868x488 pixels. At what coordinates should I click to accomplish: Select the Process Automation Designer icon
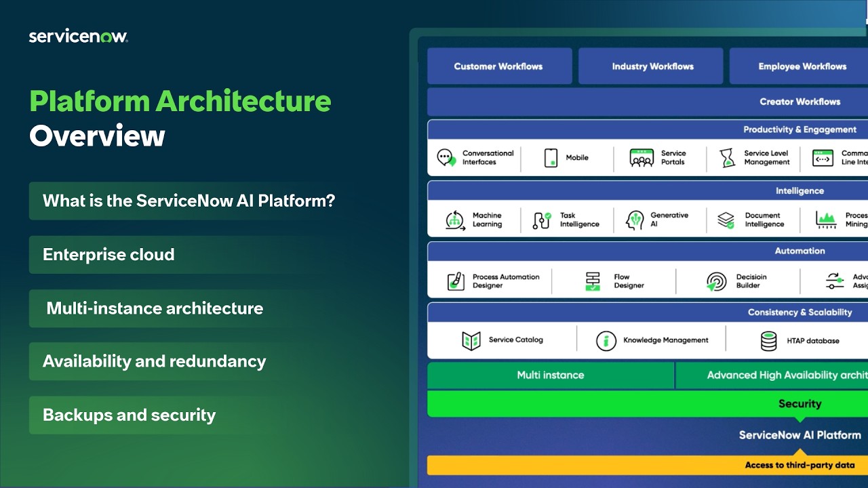(456, 281)
